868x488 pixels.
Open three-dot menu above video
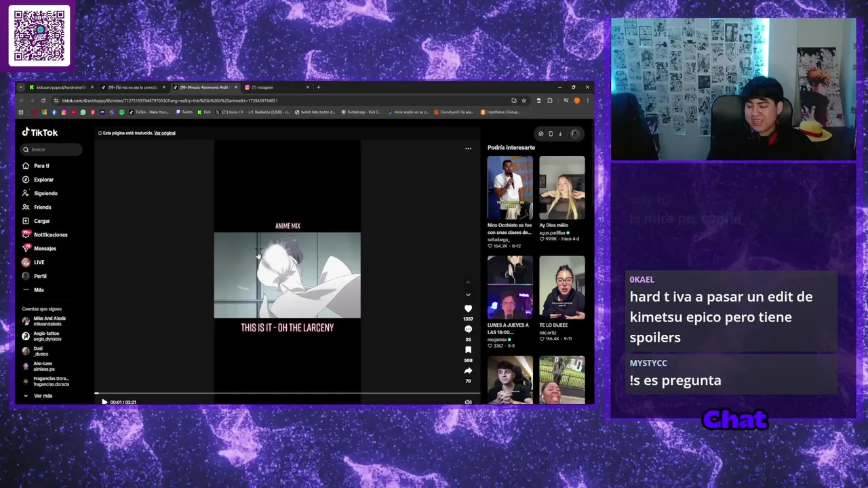coord(468,148)
